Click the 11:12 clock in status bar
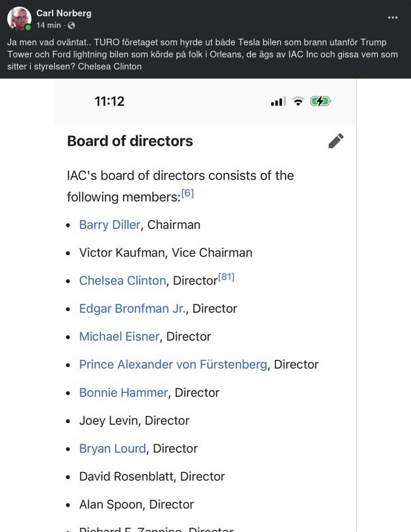The width and height of the screenshot is (411, 532). click(109, 102)
